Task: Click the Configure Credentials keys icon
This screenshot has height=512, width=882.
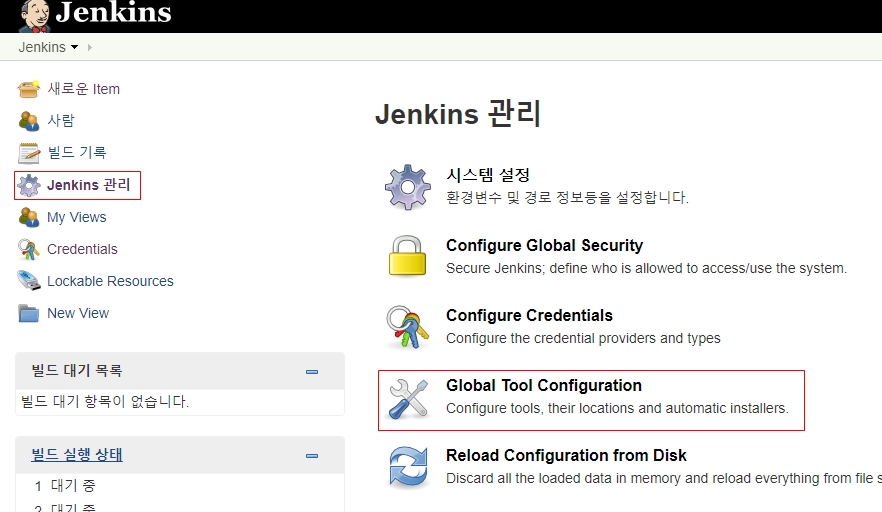Action: pyautogui.click(x=408, y=327)
